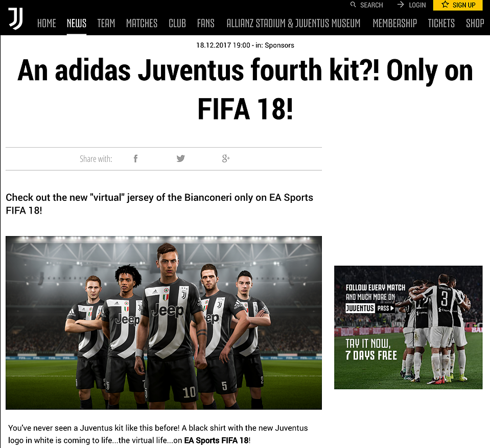Share article via Twitter bird icon
Image resolution: width=490 pixels, height=448 pixels.
(181, 158)
